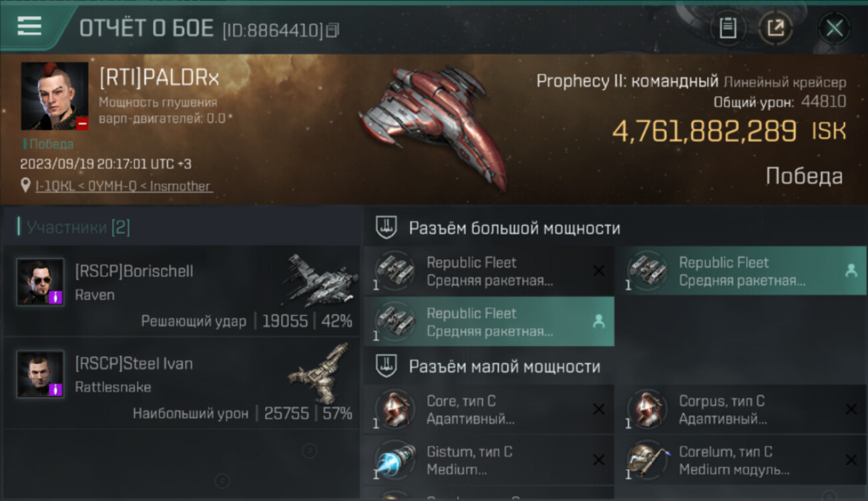Click the Raven ship image
868x501 pixels.
coord(319,279)
